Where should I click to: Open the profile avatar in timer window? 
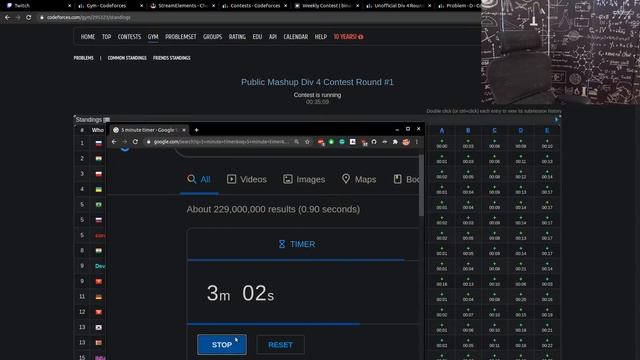[x=406, y=142]
